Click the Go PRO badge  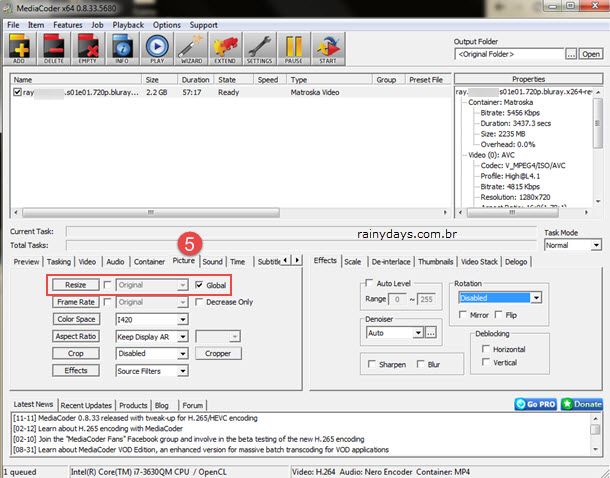pos(536,404)
